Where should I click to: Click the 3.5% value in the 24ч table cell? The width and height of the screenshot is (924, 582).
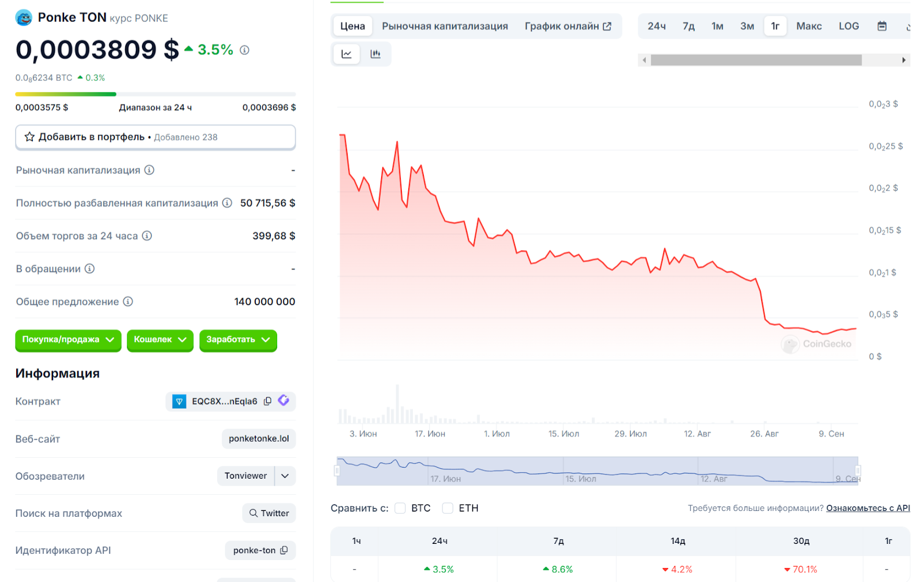coord(439,569)
